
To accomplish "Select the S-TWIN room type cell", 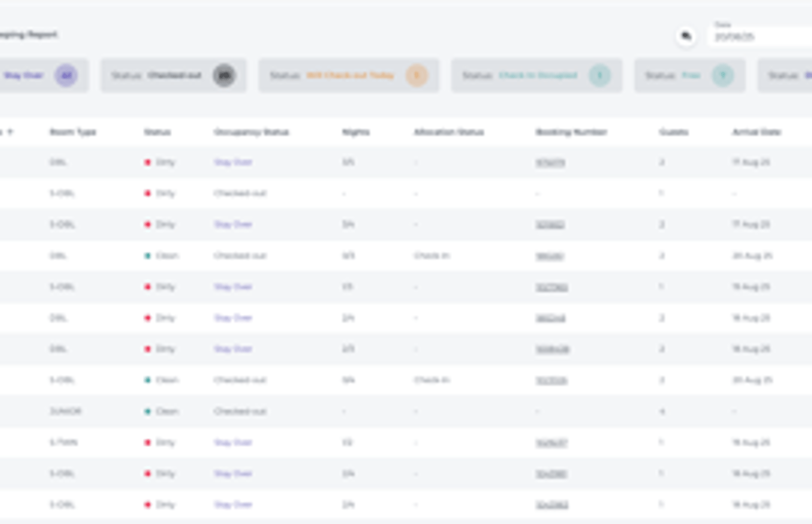I will (x=63, y=442).
